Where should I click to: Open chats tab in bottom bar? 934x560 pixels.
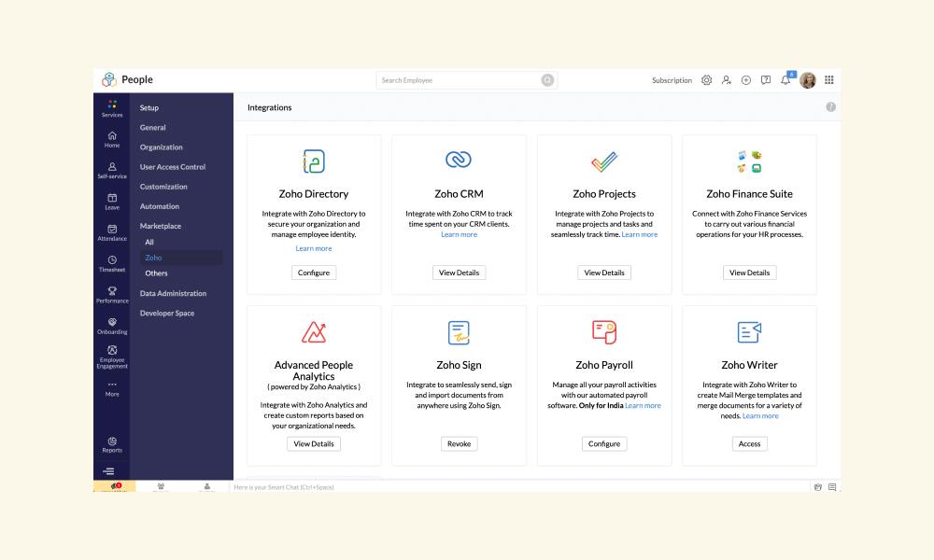(x=114, y=486)
